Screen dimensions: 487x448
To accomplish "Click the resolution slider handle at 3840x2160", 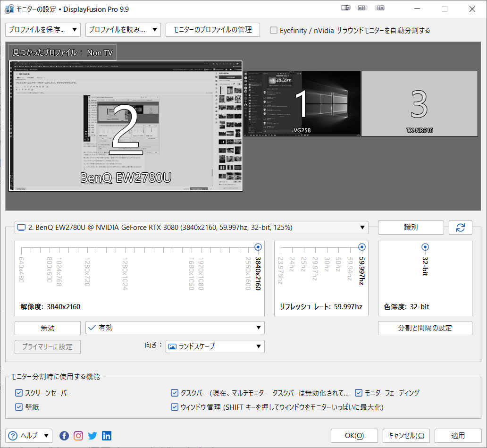I will [258, 247].
